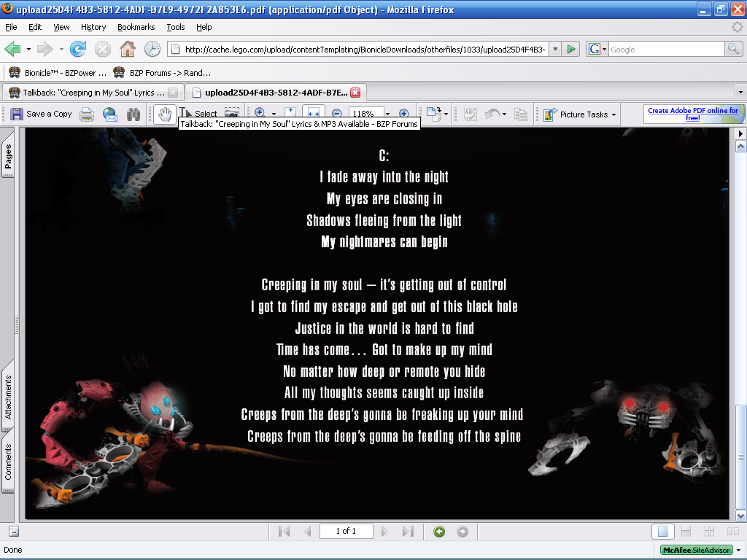Image resolution: width=747 pixels, height=560 pixels.
Task: Print the PDF with the printer icon
Action: [87, 114]
